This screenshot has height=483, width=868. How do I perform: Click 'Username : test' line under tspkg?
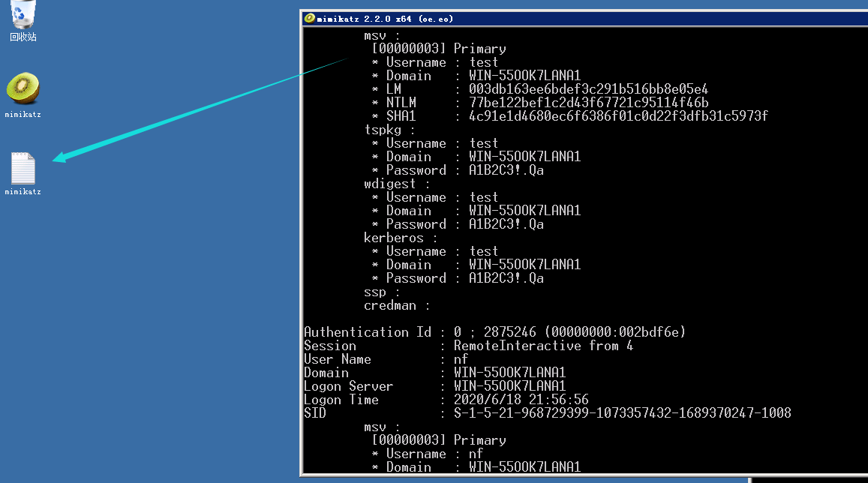[435, 143]
